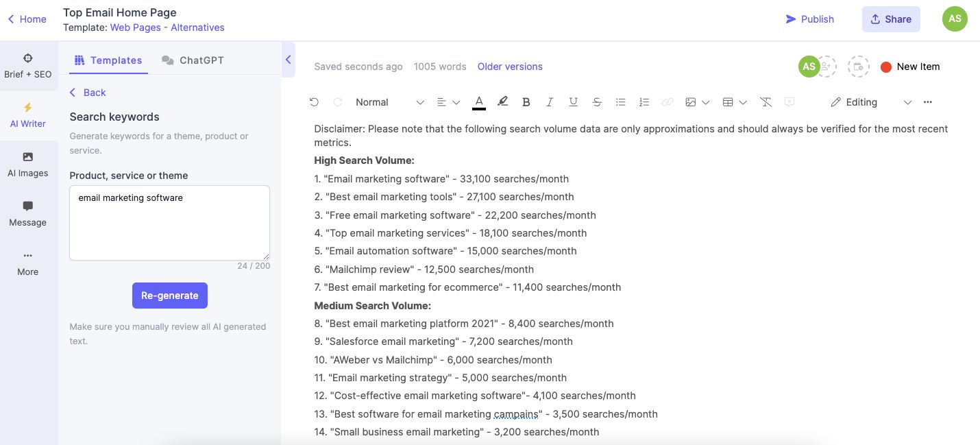
Task: Apply strikethrough to text
Action: point(597,102)
